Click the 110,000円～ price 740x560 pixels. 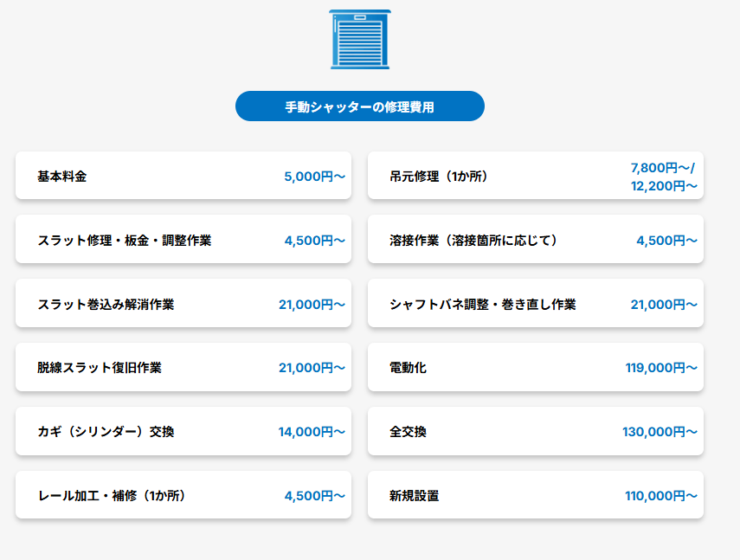(x=661, y=496)
